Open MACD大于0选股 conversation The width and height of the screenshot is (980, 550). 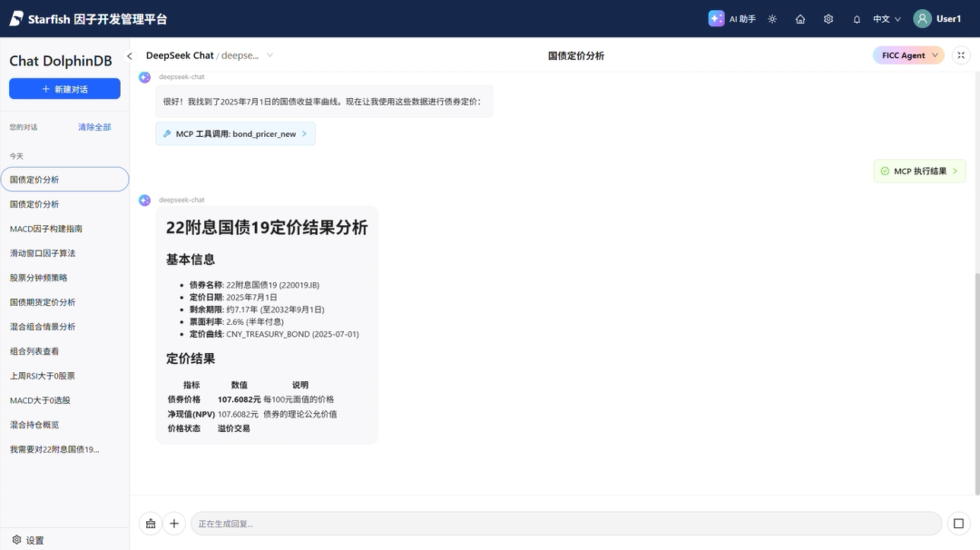64,400
